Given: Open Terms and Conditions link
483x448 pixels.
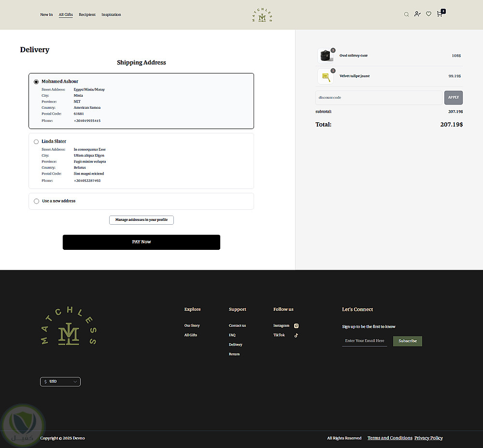Looking at the screenshot, I should point(390,438).
